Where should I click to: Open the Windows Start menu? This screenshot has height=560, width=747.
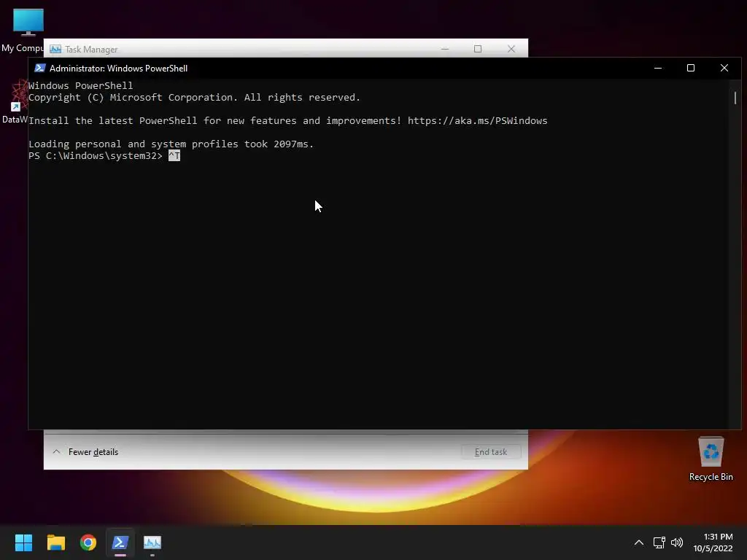pyautogui.click(x=23, y=542)
